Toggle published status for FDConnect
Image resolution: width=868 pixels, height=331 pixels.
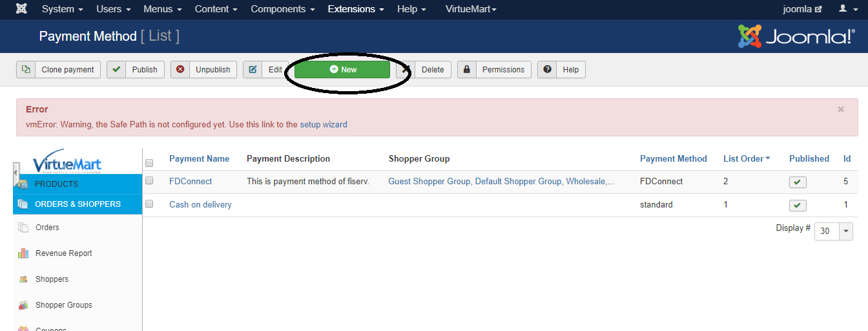coord(798,182)
